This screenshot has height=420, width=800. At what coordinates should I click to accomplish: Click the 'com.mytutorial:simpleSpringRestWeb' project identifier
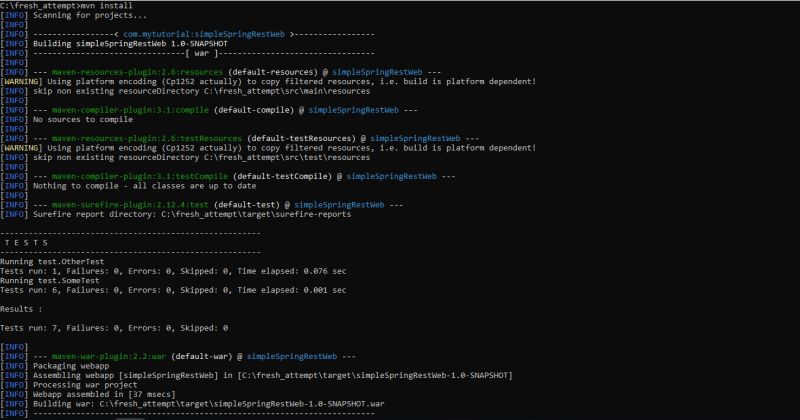(204, 34)
